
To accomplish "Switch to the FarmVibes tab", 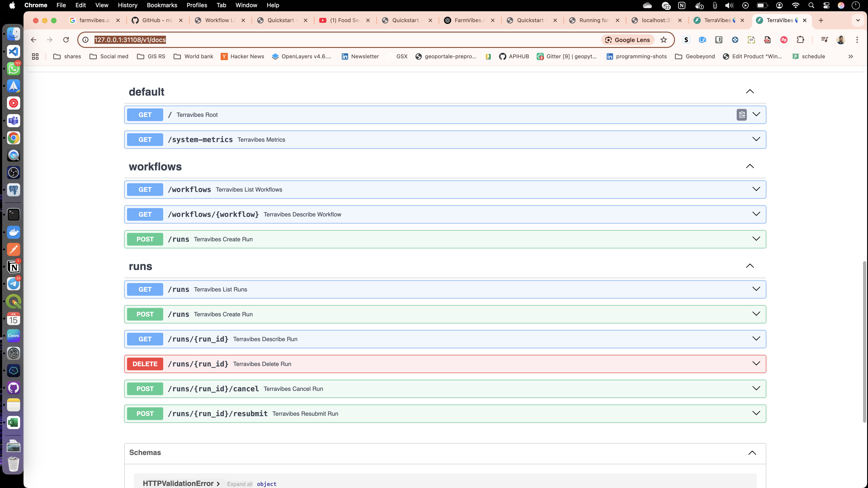I will tap(469, 20).
